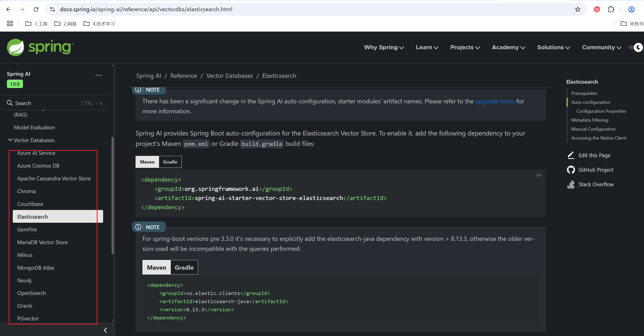Screen dimensions: 644x336
Task: Click the GitHub Project octocat icon
Action: coord(571,170)
